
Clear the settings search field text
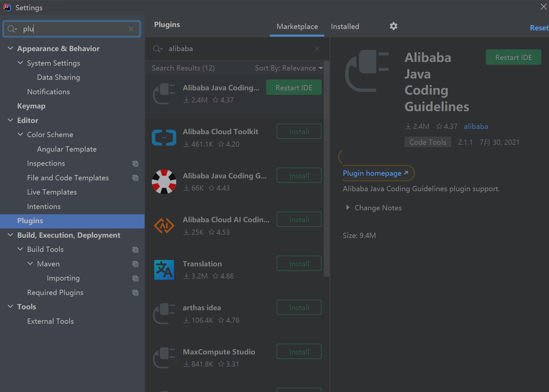[x=131, y=29]
